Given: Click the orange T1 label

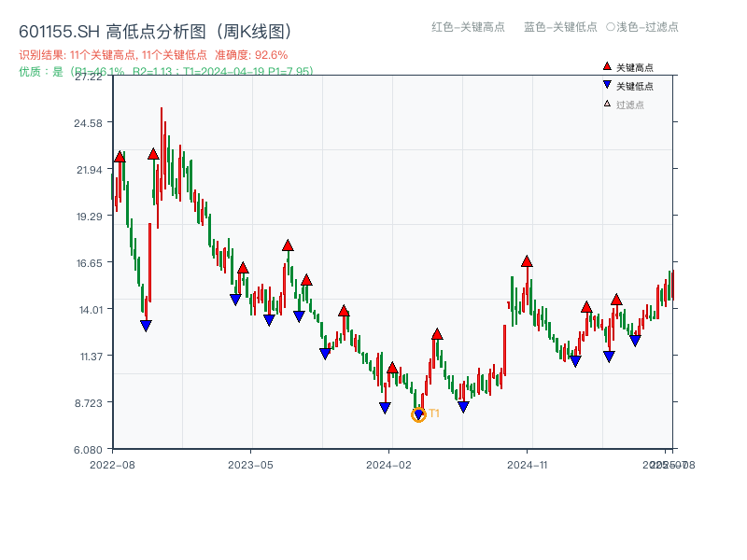Looking at the screenshot, I should click(x=434, y=413).
